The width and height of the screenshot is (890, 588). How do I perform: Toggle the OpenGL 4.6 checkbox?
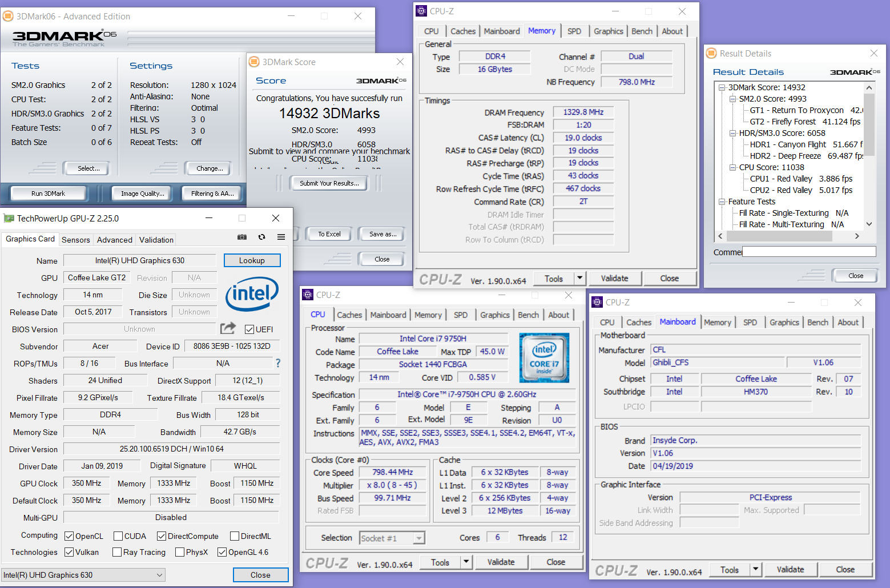pos(222,552)
